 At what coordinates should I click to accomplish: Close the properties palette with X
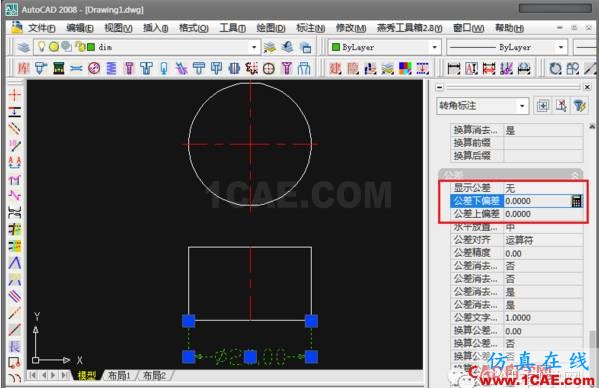click(588, 87)
